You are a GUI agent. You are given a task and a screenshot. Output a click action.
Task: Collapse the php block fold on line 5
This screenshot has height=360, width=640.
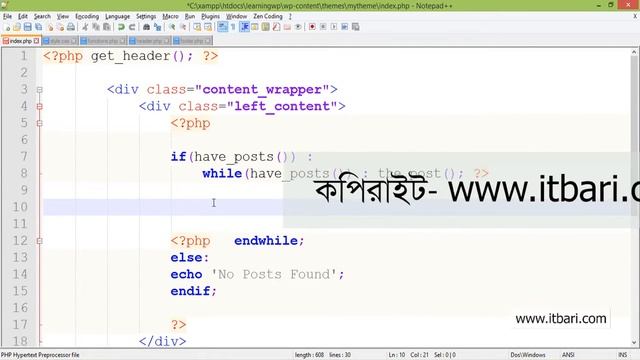[40, 123]
